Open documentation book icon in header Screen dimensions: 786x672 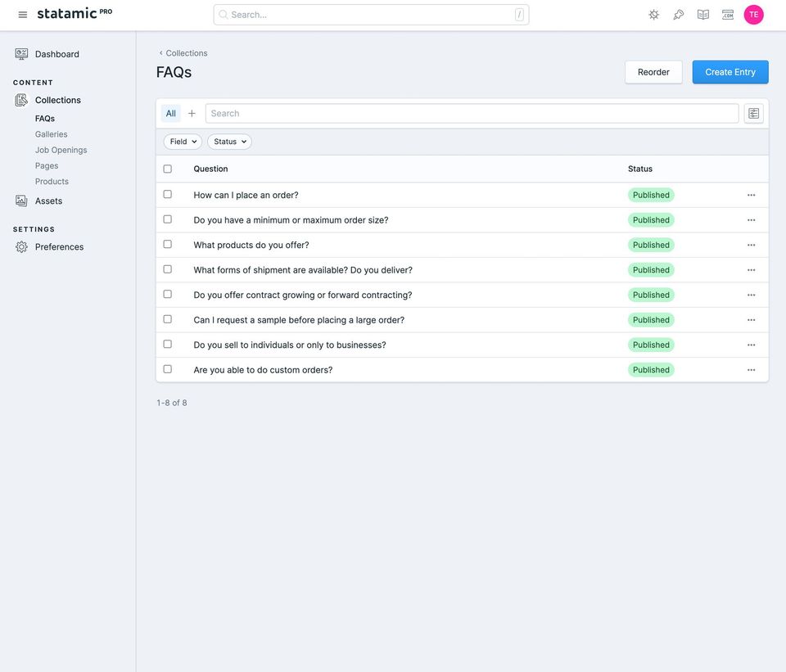point(702,15)
